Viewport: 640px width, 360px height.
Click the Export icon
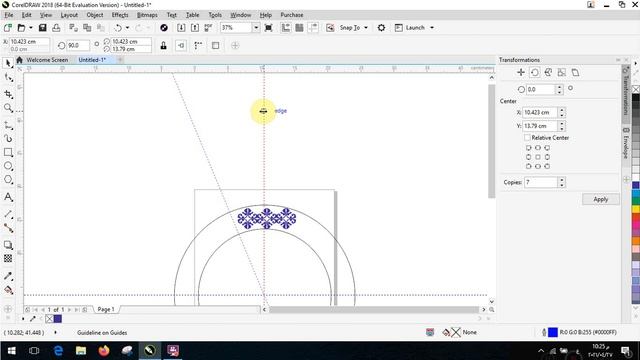tap(195, 28)
